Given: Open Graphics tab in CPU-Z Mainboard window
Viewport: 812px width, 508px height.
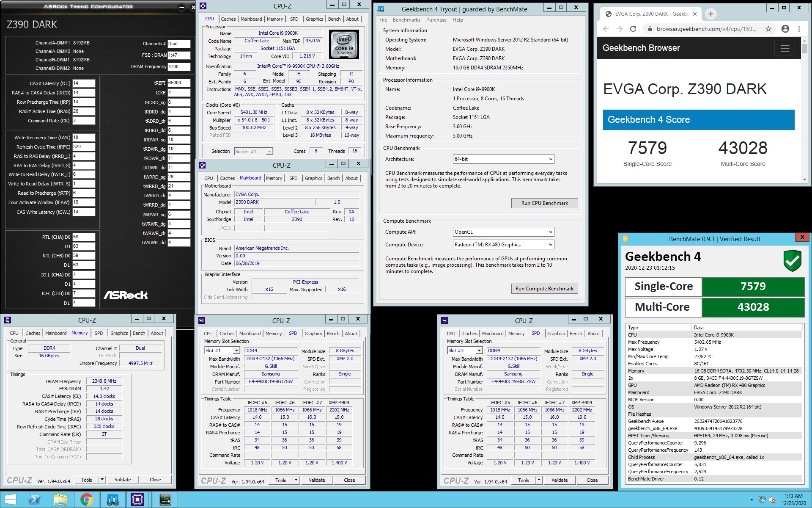Looking at the screenshot, I should [314, 178].
